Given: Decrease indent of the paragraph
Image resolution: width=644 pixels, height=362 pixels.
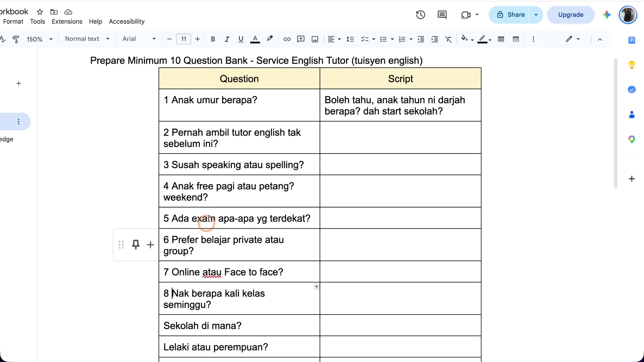Looking at the screenshot, I should (x=421, y=39).
